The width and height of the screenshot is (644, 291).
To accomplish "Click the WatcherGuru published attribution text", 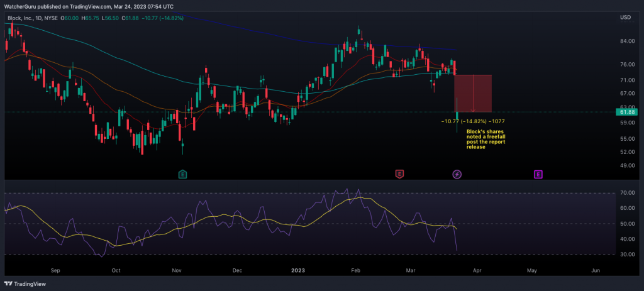I will click(88, 6).
